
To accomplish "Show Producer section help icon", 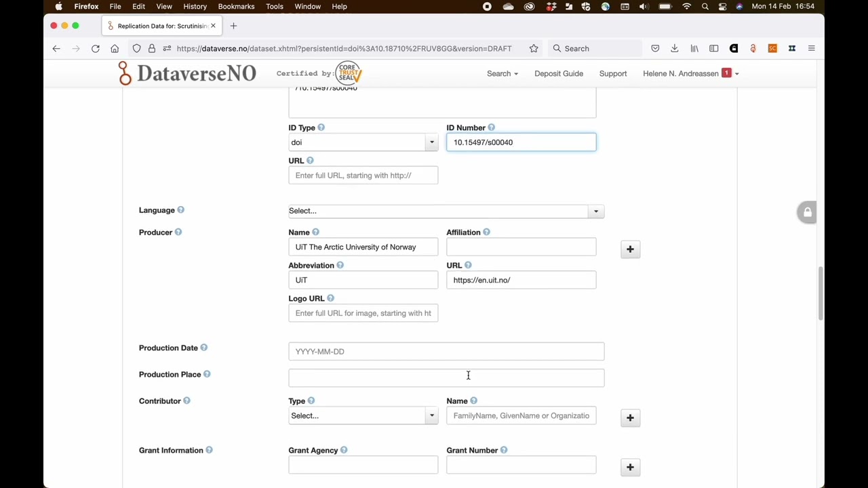I will tap(178, 232).
